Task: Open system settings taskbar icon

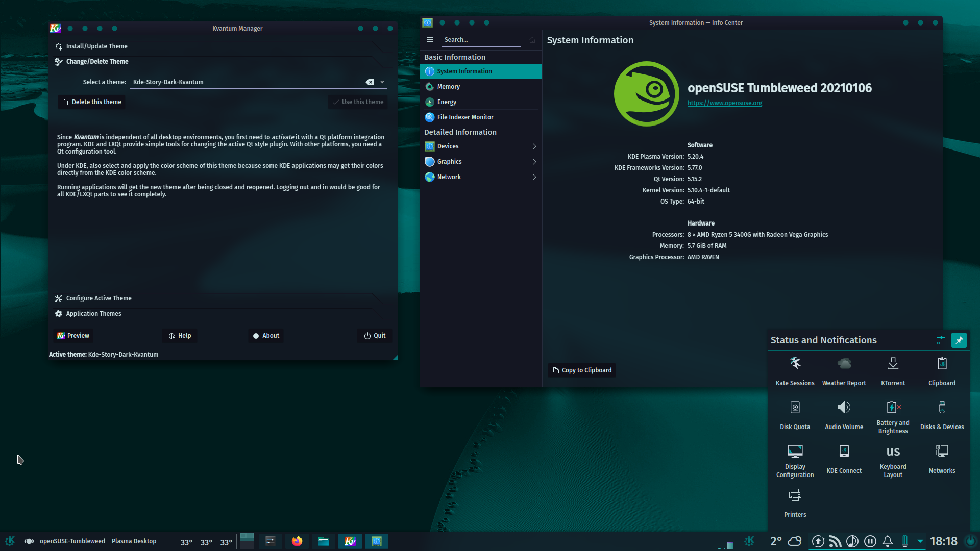Action: pyautogui.click(x=270, y=541)
